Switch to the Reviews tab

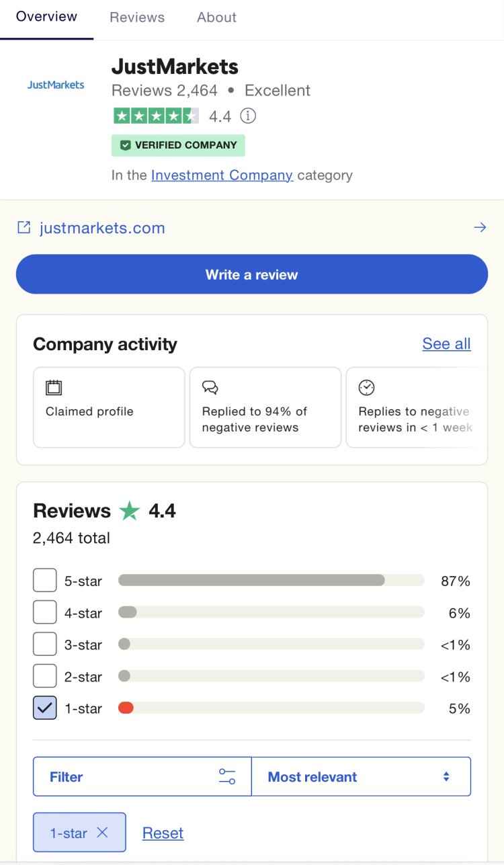[x=136, y=17]
